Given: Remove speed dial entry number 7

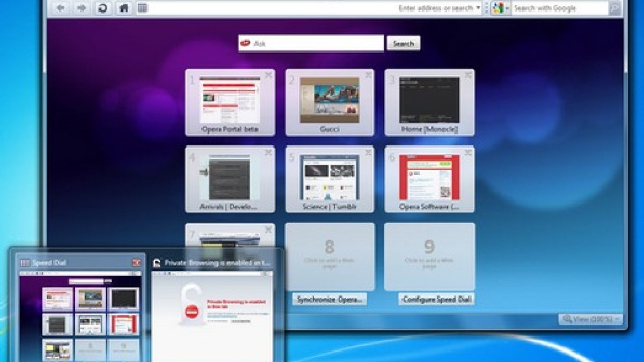Looking at the screenshot, I should click(268, 230).
